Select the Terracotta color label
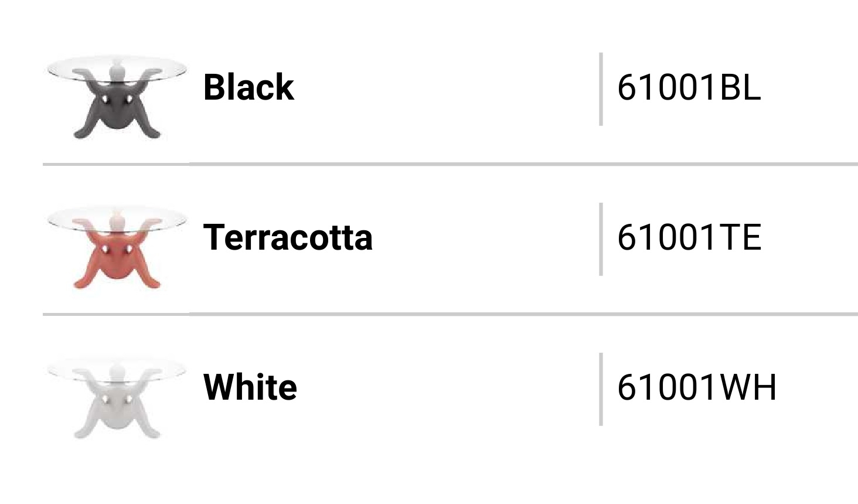 pyautogui.click(x=288, y=237)
